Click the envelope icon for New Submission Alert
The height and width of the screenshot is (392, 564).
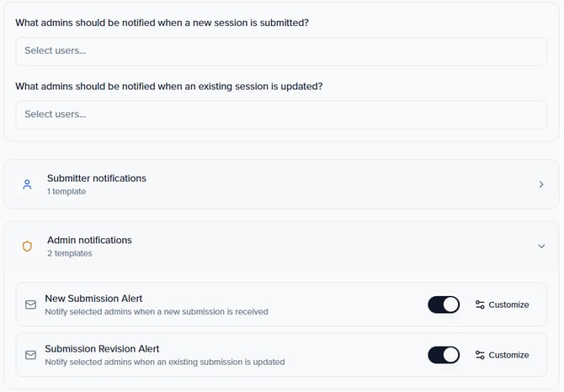click(31, 305)
